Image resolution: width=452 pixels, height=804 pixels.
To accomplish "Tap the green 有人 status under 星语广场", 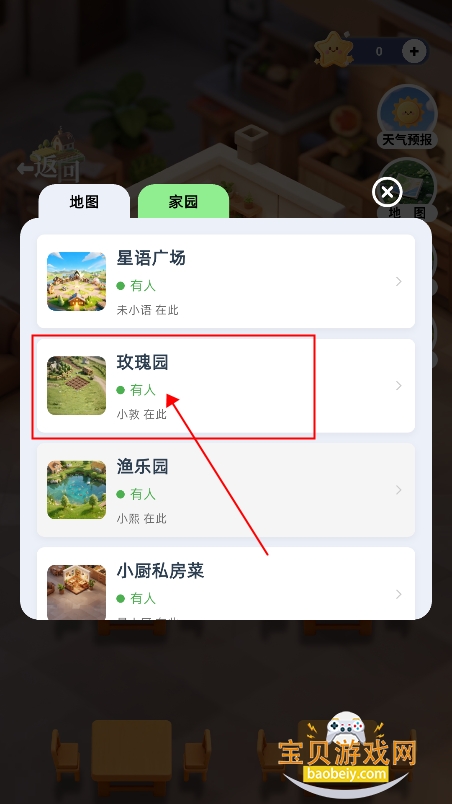I will 136,286.
